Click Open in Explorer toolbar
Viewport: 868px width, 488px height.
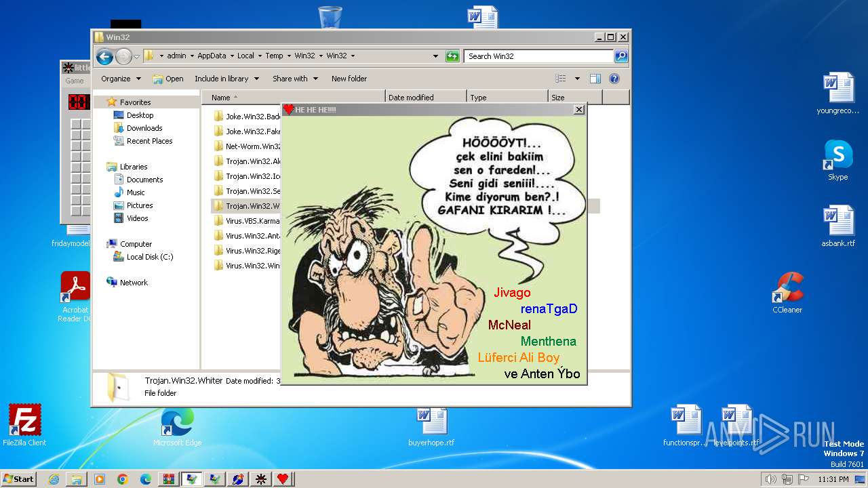(168, 79)
